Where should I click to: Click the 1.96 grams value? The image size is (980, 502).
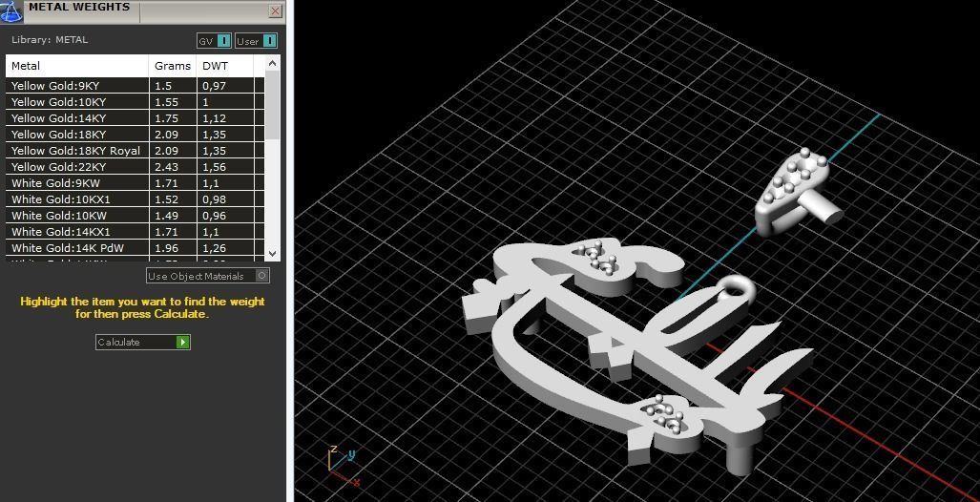click(166, 248)
